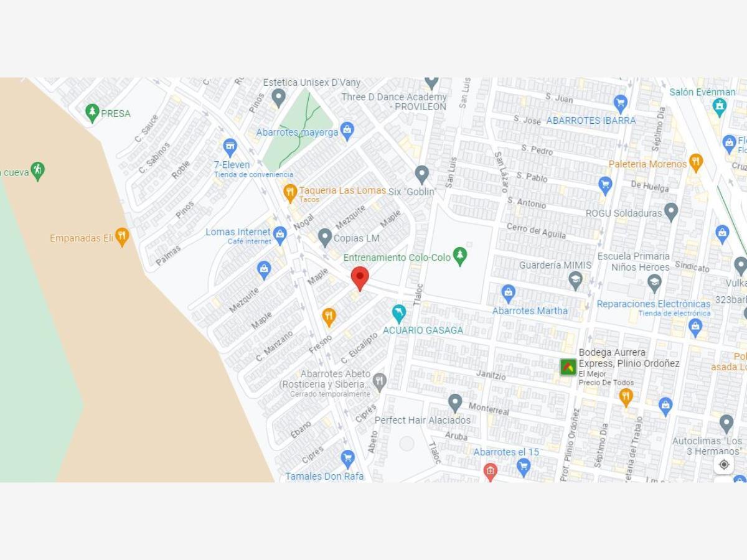Screen dimensions: 747x560
Task: Select the Entrenamiento Colo-Colo park icon
Action: 460,256
